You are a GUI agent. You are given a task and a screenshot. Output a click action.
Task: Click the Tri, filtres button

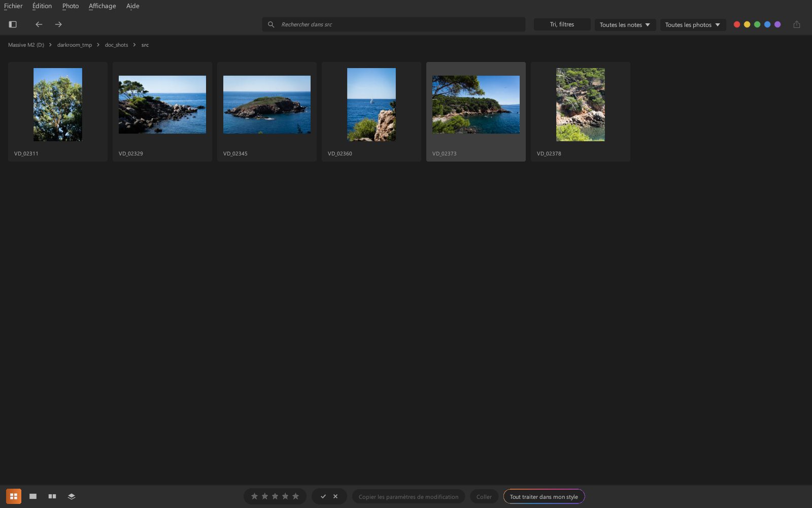[x=562, y=24]
